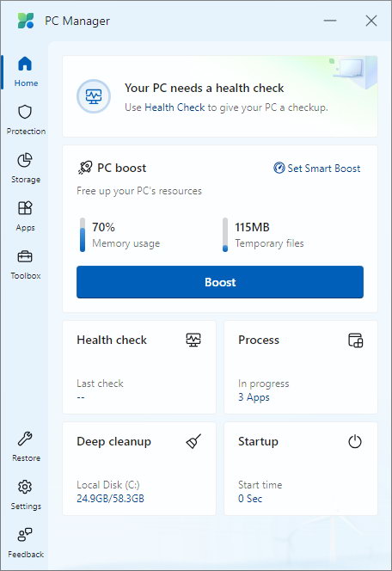Click the Storage label in sidebar
392x571 pixels.
pos(26,180)
